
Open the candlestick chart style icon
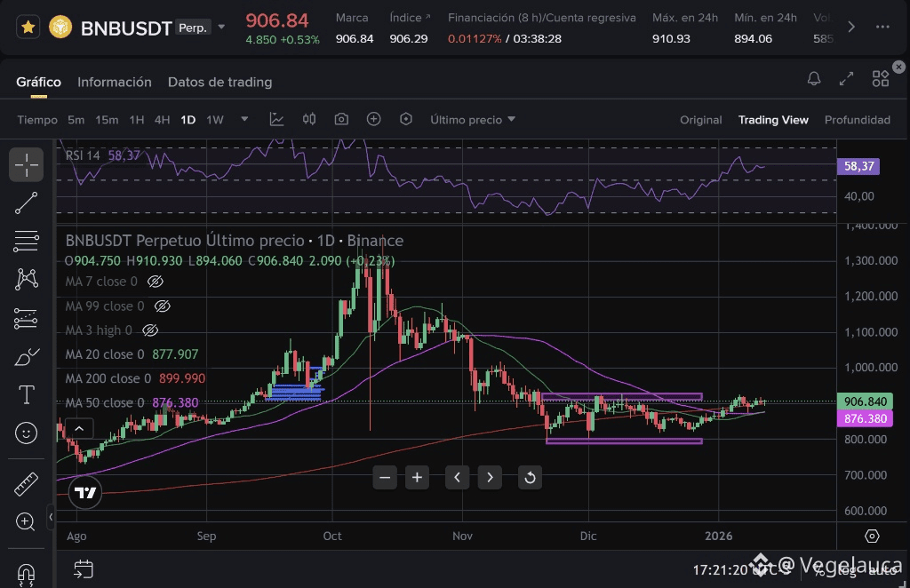(308, 119)
